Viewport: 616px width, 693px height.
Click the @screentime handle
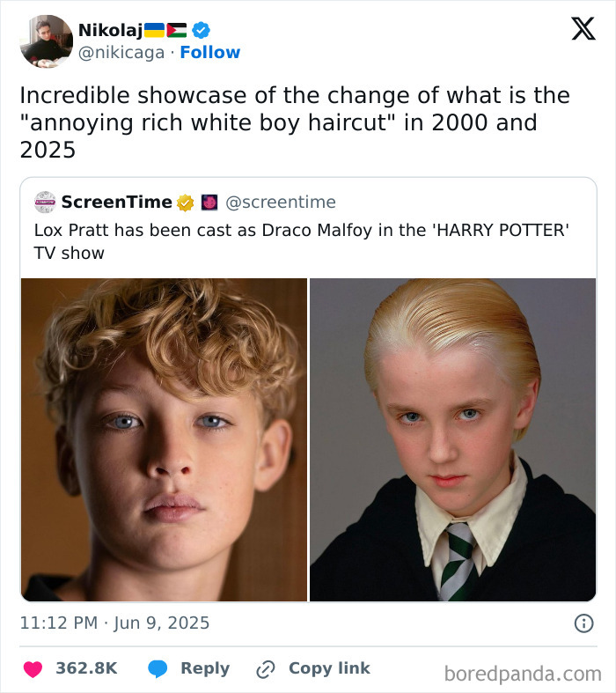pyautogui.click(x=281, y=203)
